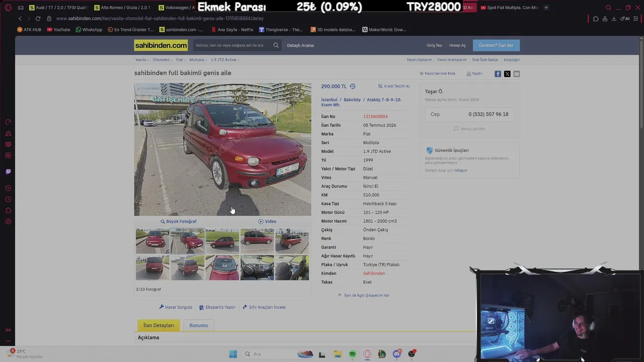Click the Mesaj gönder button
Screen dimensions: 644x362
pyautogui.click(x=469, y=129)
